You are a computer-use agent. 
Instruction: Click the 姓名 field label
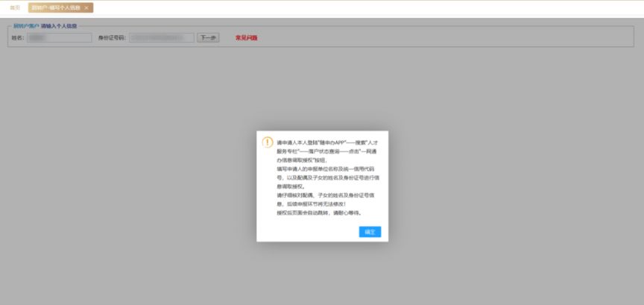coord(18,38)
